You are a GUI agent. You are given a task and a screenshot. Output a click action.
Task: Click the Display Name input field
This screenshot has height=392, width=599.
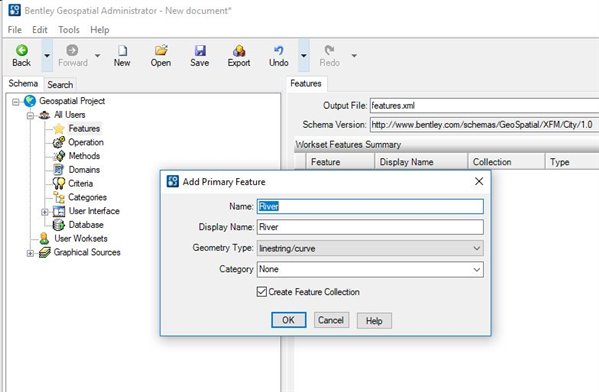tap(370, 227)
